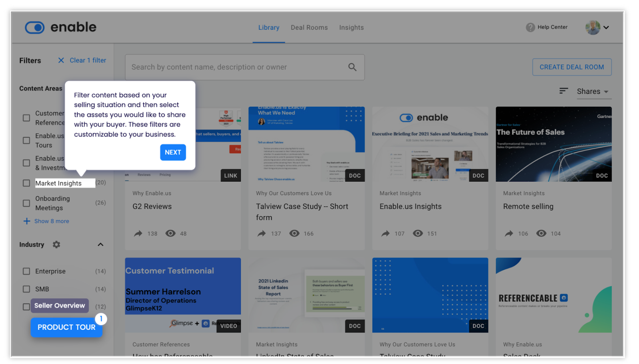This screenshot has width=639, height=364.
Task: Click the views eye icon on Remote selling card
Action: (542, 233)
